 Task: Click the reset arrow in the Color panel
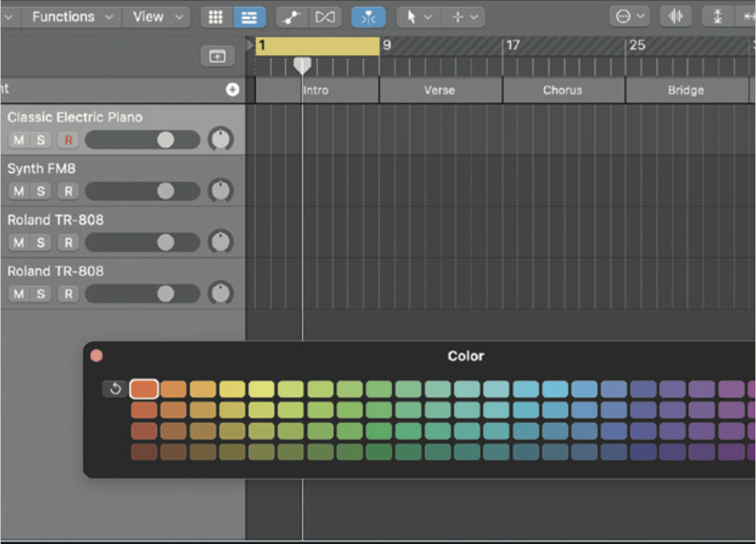point(114,388)
